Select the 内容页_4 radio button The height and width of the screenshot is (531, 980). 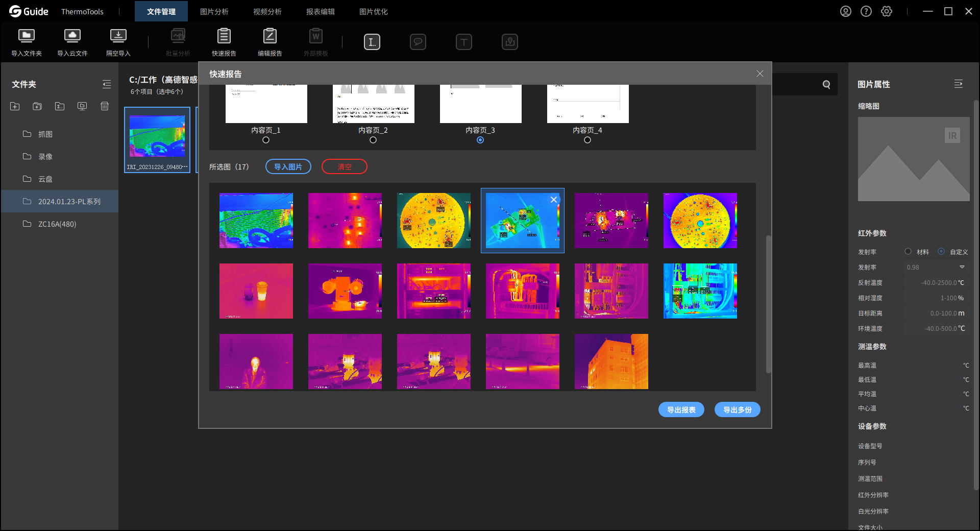tap(587, 140)
